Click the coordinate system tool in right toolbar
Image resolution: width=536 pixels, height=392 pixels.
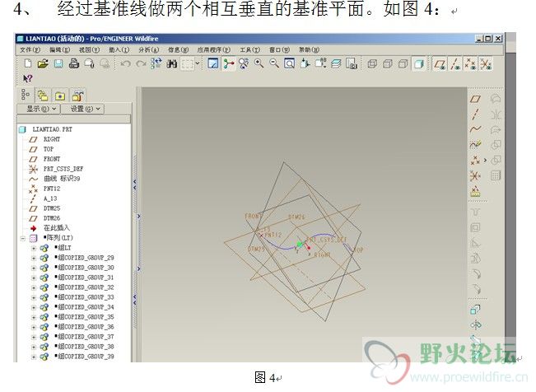475,175
